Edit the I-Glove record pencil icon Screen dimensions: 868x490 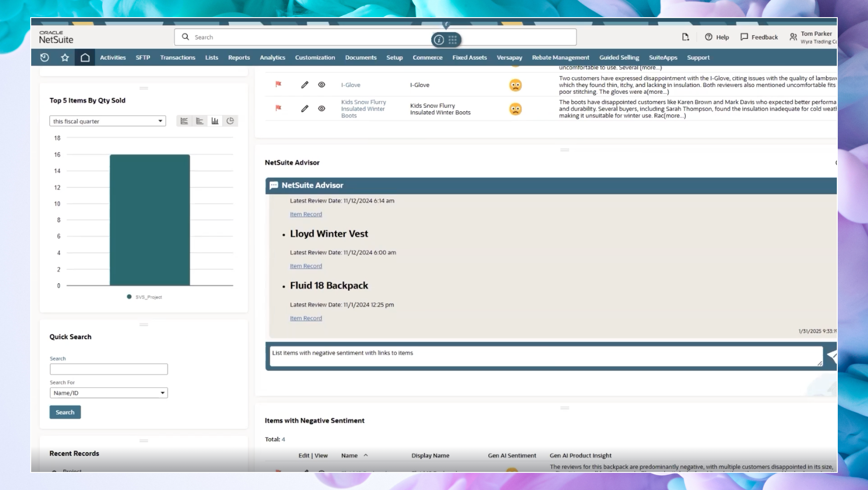[305, 85]
